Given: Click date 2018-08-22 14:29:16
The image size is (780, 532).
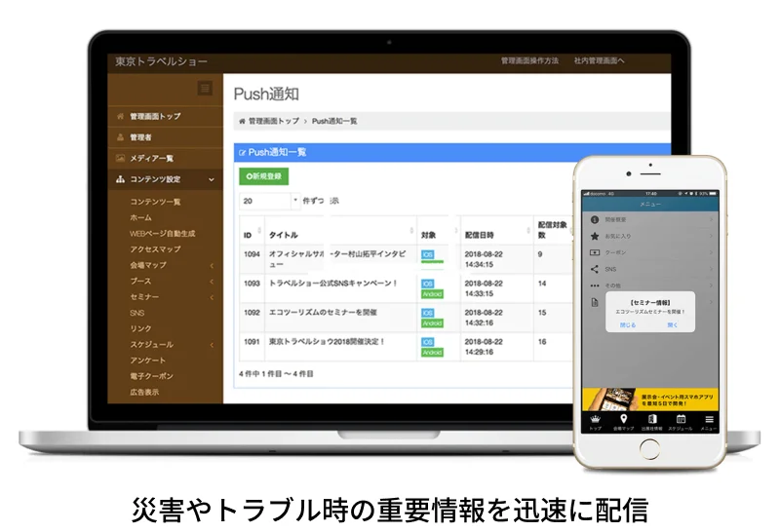Looking at the screenshot, I should pos(484,347).
